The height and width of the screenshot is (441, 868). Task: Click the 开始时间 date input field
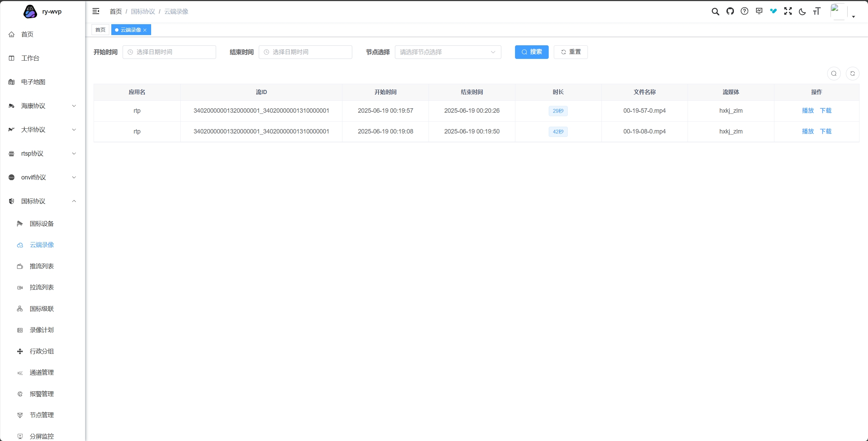click(x=169, y=52)
